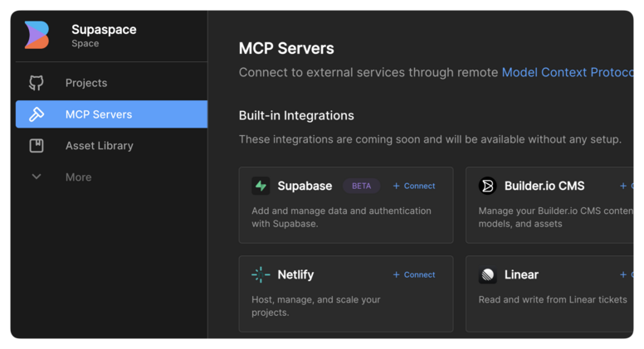Go to Asset Library in the sidebar
644x349 pixels.
tap(100, 146)
